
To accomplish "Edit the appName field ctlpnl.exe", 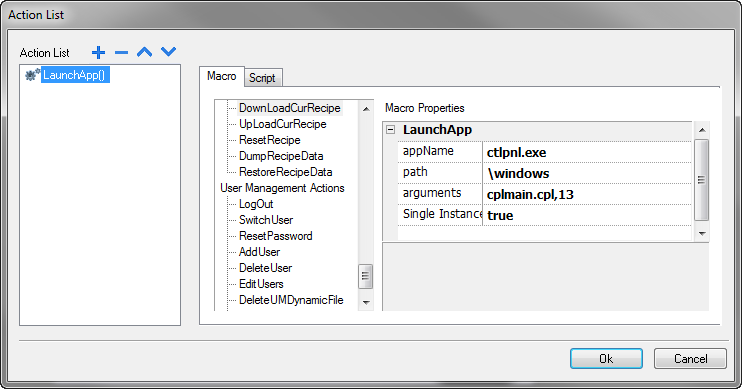I will [587, 152].
